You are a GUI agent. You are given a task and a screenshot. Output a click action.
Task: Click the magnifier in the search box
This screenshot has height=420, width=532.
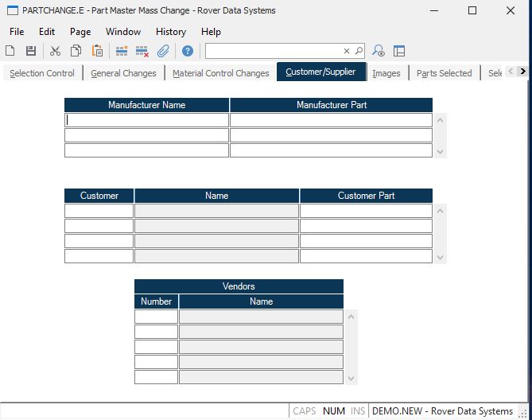359,51
